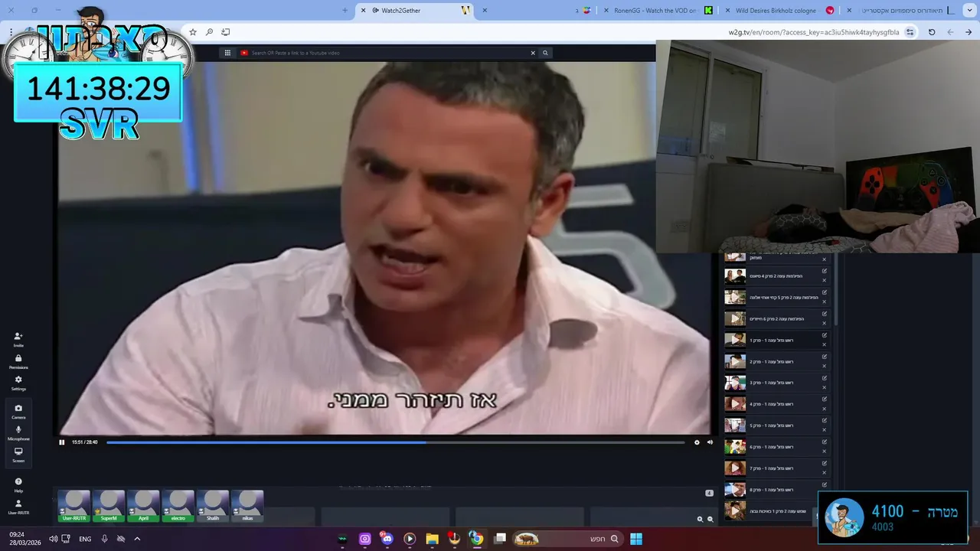The height and width of the screenshot is (551, 980).
Task: Open the Windows Start menu
Action: pos(636,539)
